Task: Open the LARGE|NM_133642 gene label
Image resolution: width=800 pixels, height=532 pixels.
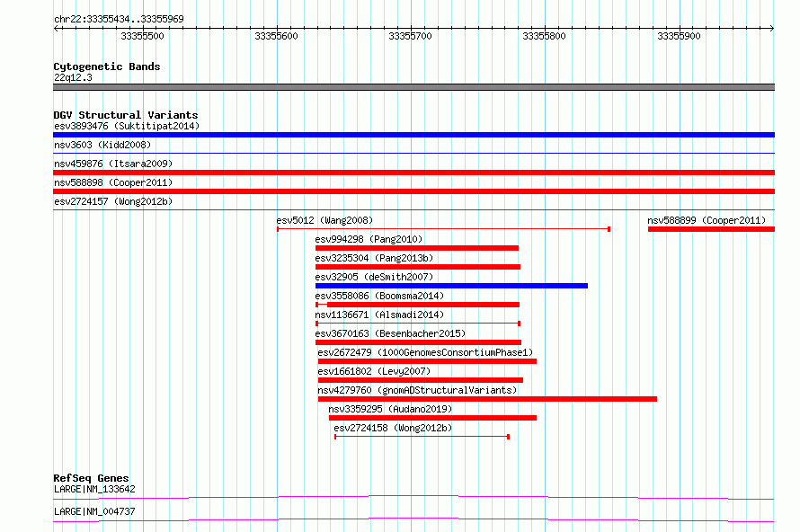Action: 94,489
